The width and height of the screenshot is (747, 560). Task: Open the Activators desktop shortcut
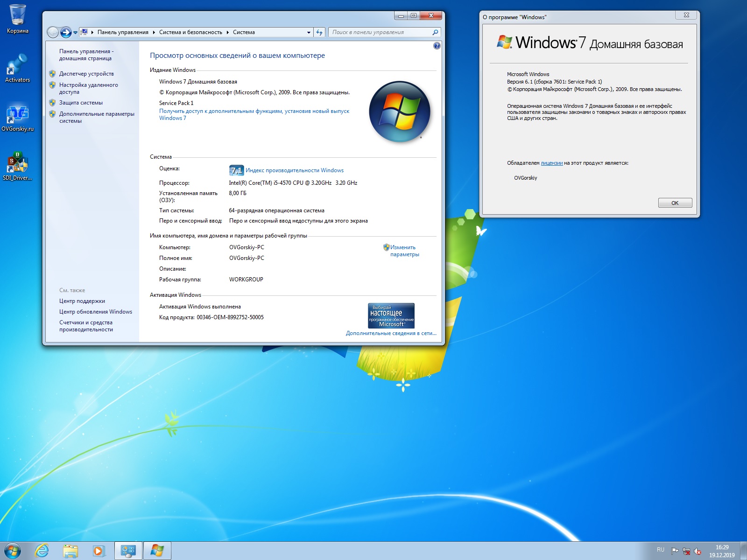(18, 69)
